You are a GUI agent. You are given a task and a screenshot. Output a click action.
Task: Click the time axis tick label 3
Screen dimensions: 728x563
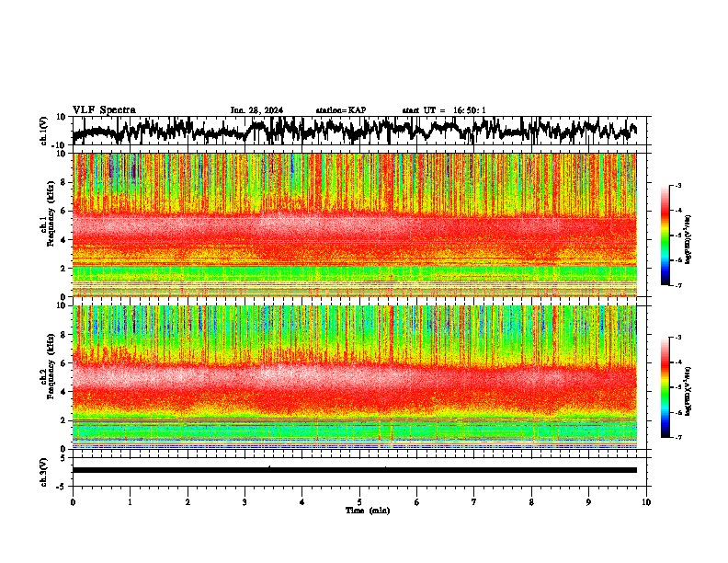245,502
